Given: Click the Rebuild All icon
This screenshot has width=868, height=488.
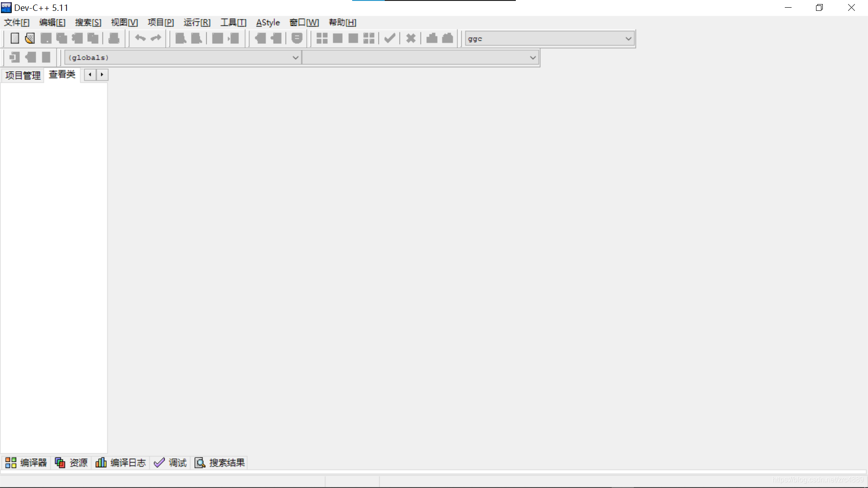Looking at the screenshot, I should click(369, 38).
